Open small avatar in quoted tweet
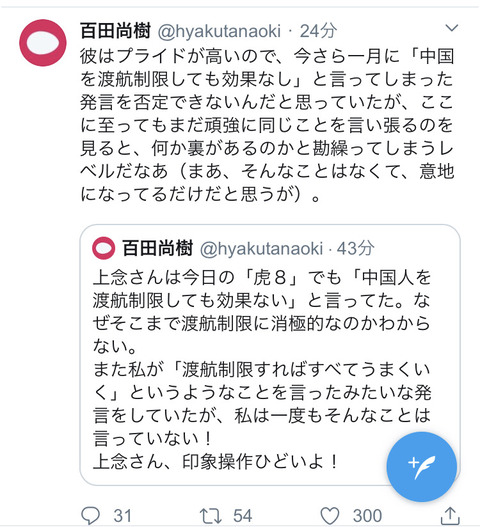Viewport: 480px width, 527px height. pyautogui.click(x=104, y=248)
